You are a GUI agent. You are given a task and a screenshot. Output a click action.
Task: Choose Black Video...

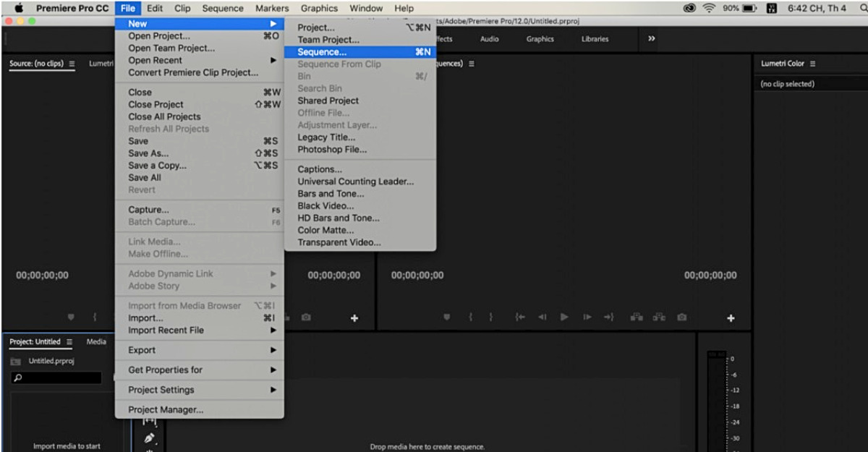[360, 205]
